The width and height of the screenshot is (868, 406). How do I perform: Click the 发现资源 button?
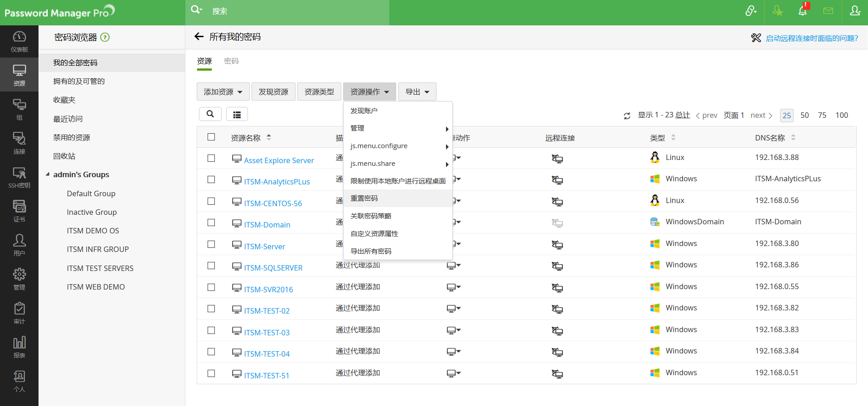(273, 92)
